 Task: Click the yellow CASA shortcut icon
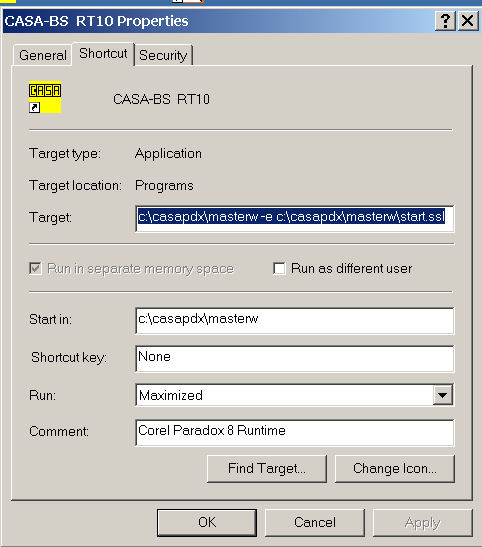tap(45, 97)
